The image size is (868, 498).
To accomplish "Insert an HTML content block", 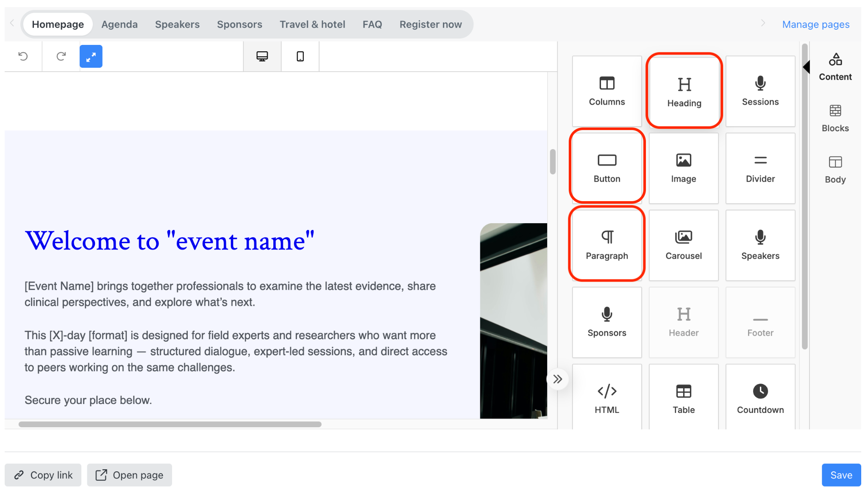I will (607, 397).
